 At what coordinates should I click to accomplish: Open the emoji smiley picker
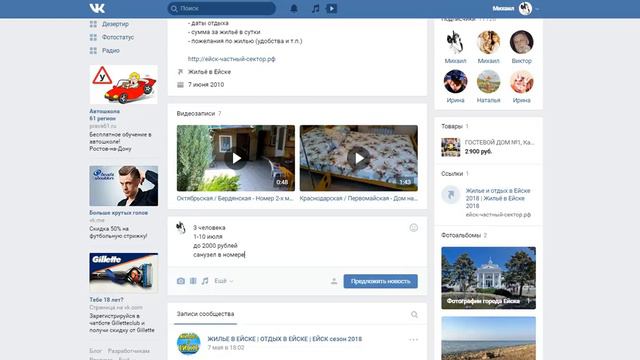point(413,228)
